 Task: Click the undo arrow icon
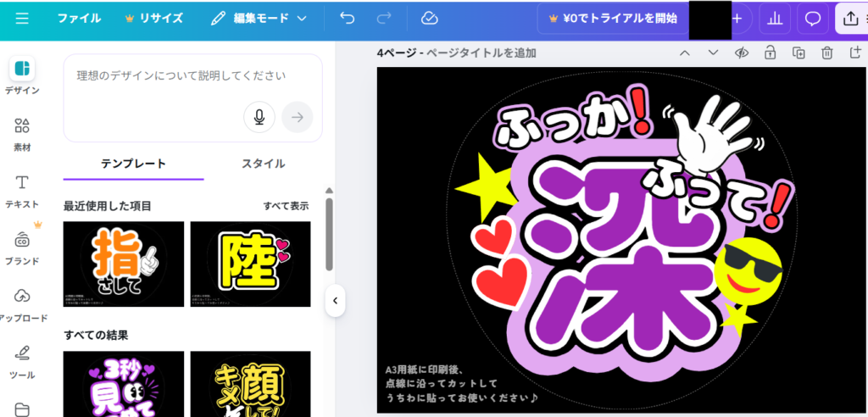pos(347,18)
